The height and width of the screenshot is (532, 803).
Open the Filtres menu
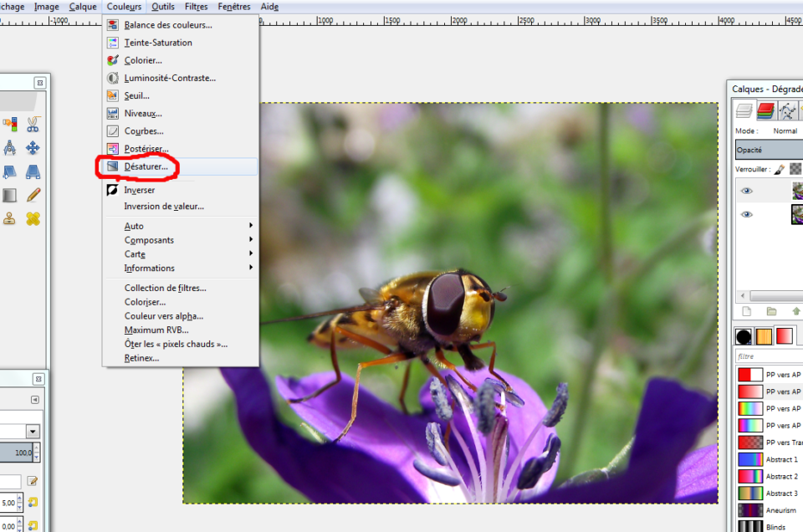(x=196, y=7)
